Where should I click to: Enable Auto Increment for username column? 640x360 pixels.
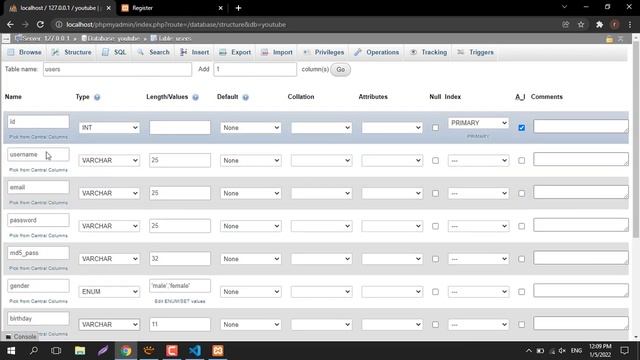pos(522,160)
